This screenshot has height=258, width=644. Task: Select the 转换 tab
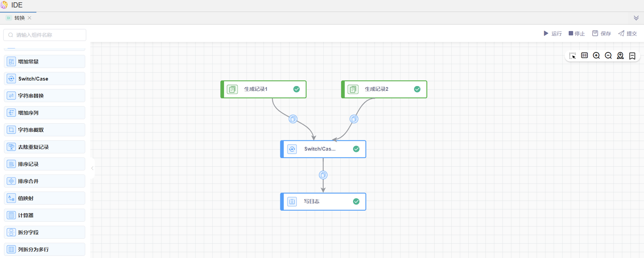pyautogui.click(x=19, y=18)
